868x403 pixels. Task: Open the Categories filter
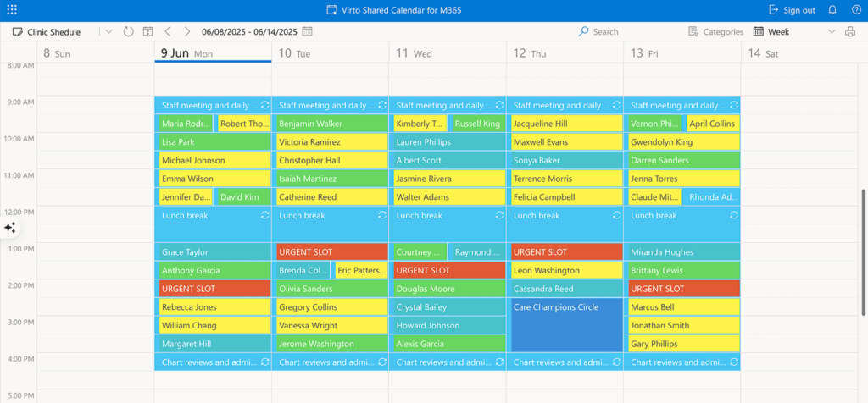pos(715,32)
